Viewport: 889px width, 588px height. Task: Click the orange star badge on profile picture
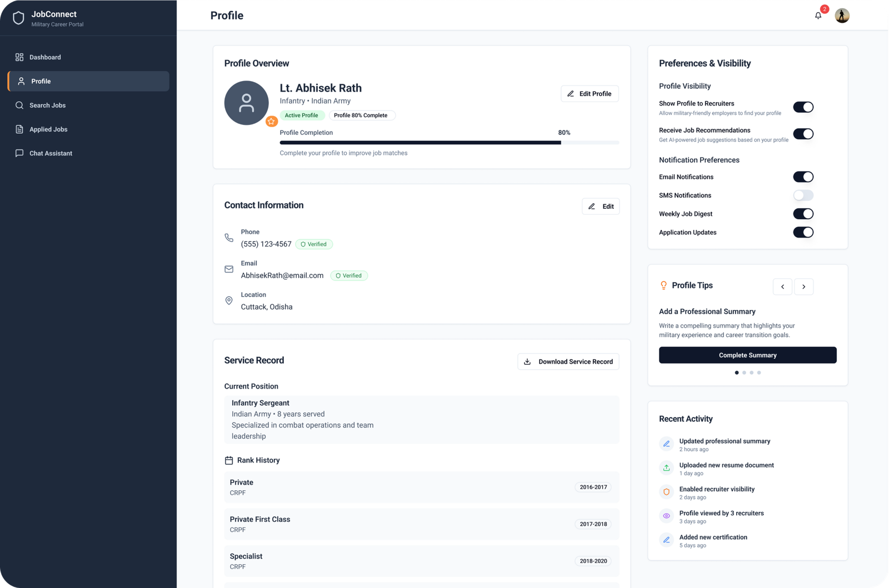tap(271, 121)
